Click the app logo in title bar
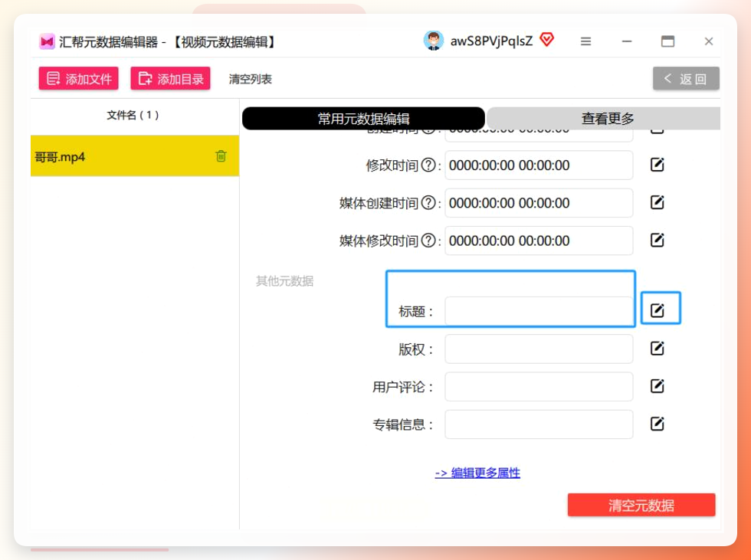Viewport: 751px width, 560px height. [x=47, y=41]
